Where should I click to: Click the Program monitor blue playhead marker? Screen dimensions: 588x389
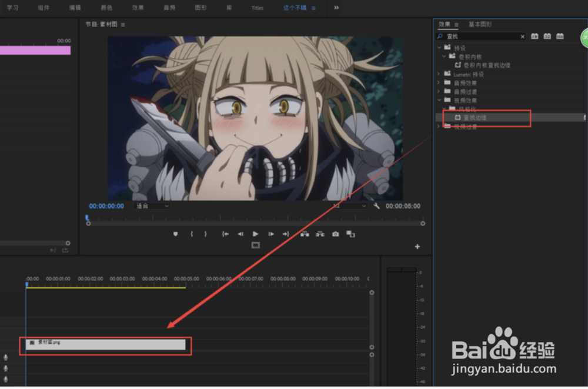[87, 217]
